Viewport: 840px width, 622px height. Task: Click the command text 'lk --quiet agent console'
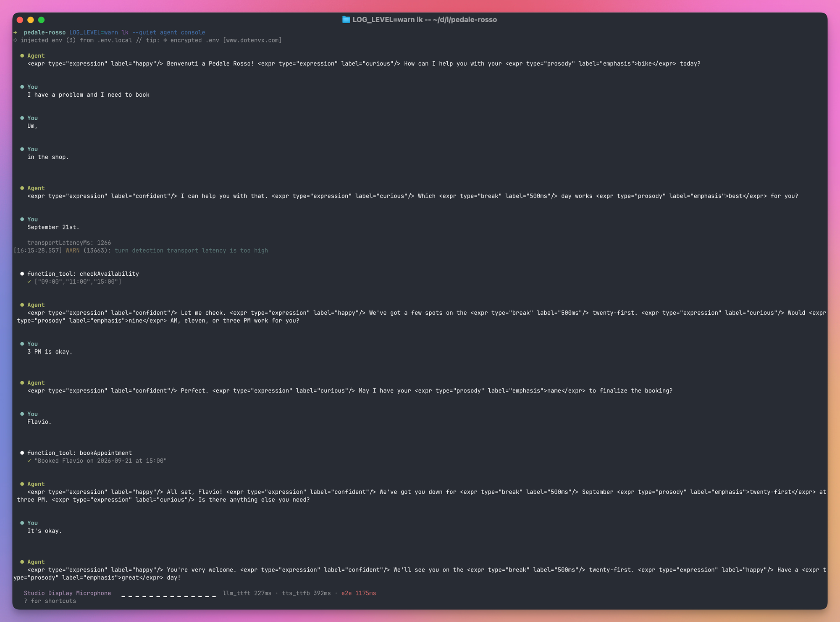(163, 32)
